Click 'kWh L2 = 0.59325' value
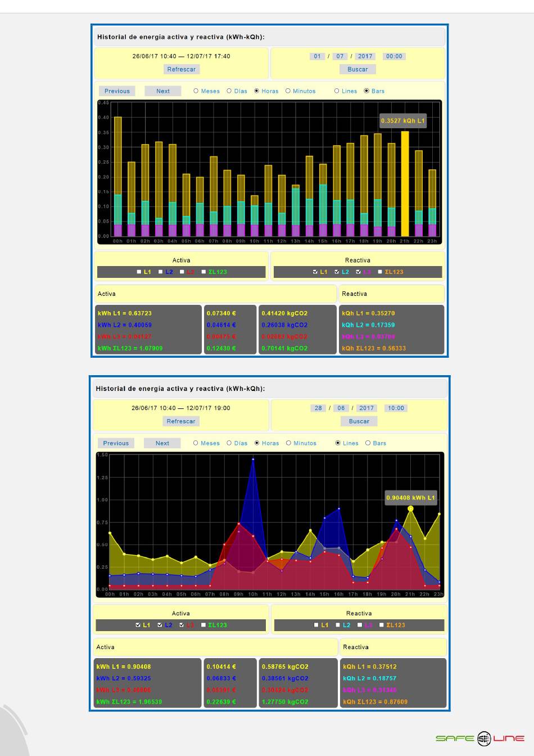Image resolution: width=534 pixels, height=756 pixels. (124, 678)
